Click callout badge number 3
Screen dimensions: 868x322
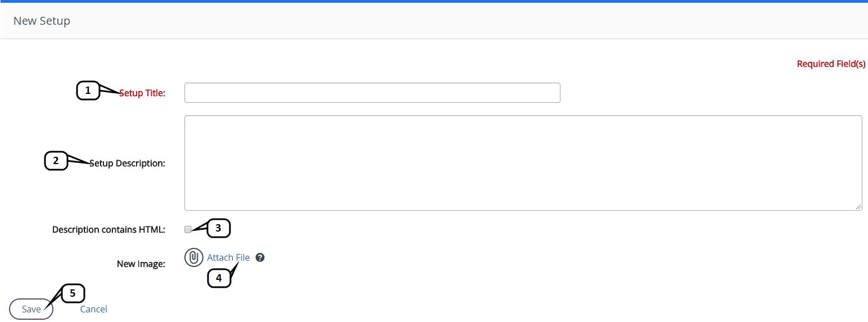[219, 228]
